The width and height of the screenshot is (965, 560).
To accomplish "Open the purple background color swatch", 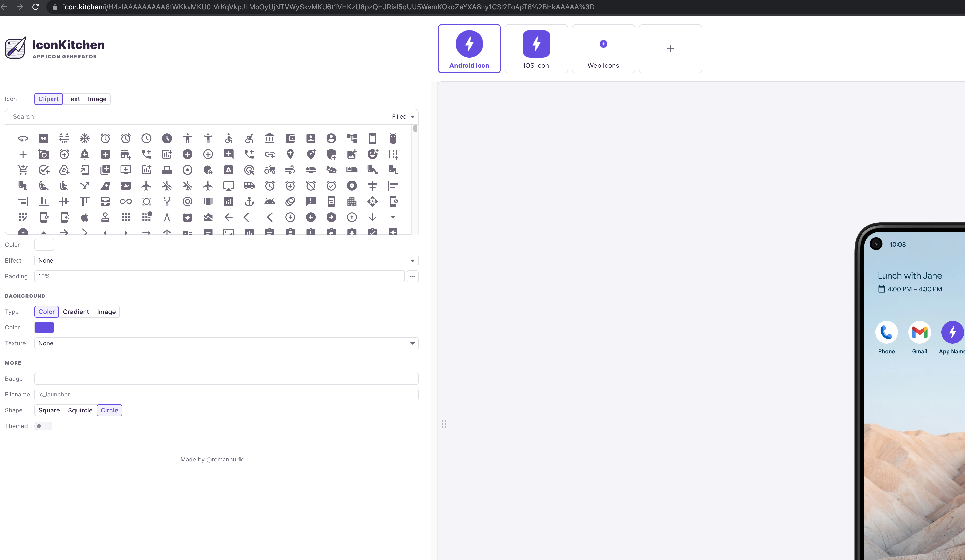I will tap(44, 328).
